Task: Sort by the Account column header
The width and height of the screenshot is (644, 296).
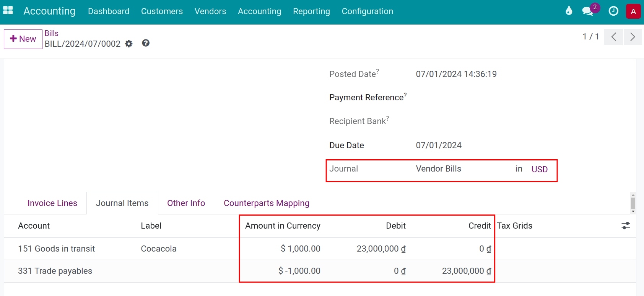Action: coord(34,226)
